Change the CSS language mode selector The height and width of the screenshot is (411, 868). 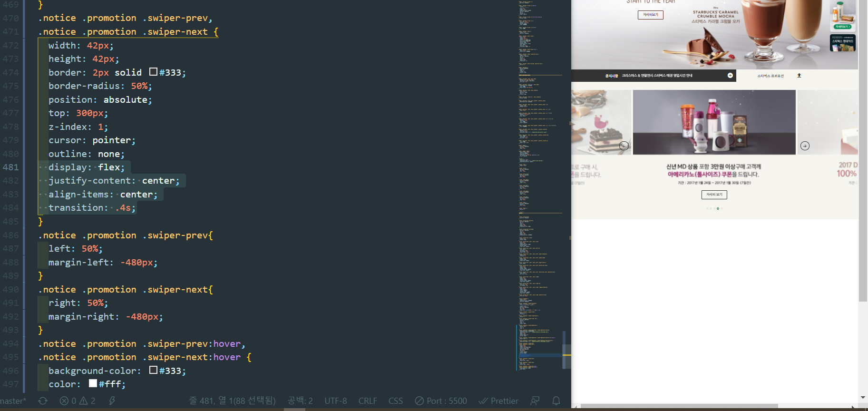pos(395,401)
